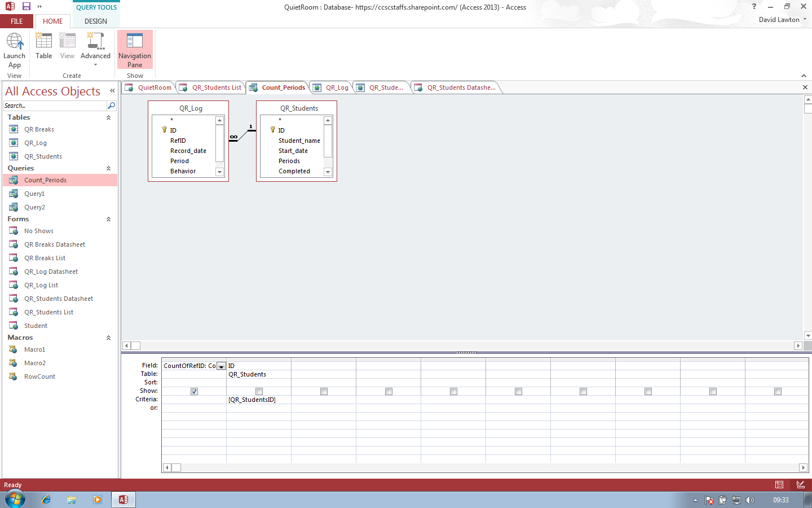This screenshot has height=508, width=812.
Task: Check Show box in eighth grid column
Action: 648,391
